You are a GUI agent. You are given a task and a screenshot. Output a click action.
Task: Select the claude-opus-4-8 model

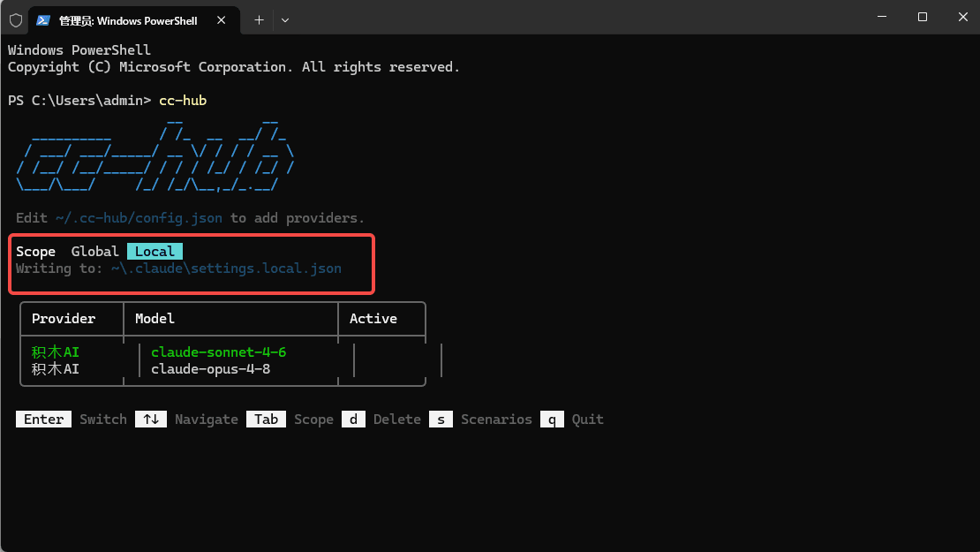click(x=211, y=369)
